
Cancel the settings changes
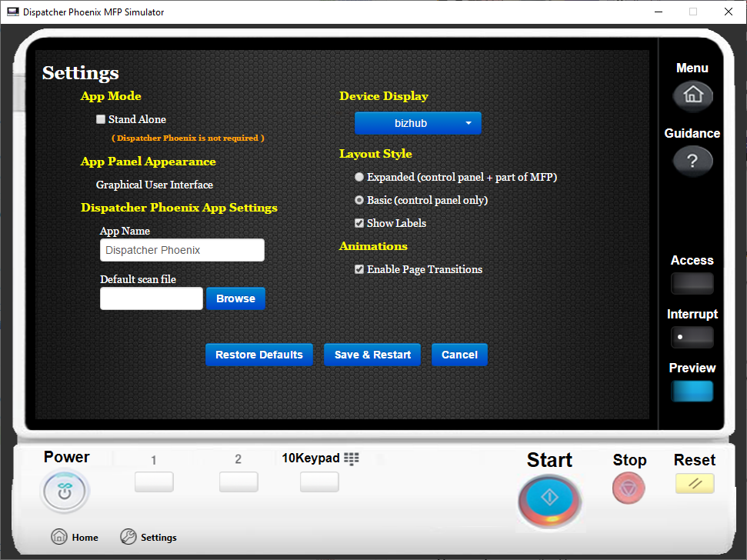(459, 355)
